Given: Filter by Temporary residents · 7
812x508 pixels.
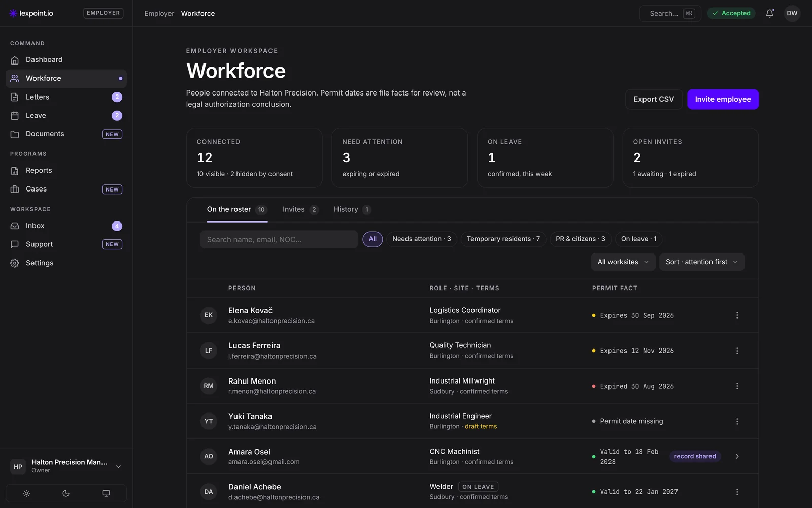Looking at the screenshot, I should (x=503, y=239).
